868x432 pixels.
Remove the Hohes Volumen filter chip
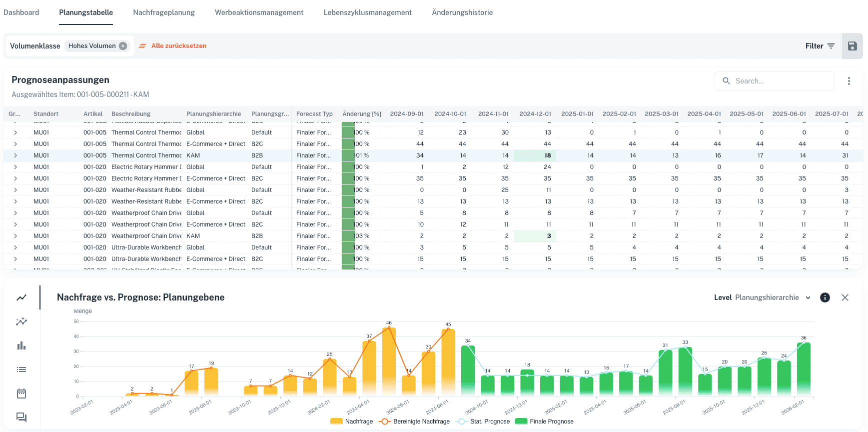click(123, 46)
